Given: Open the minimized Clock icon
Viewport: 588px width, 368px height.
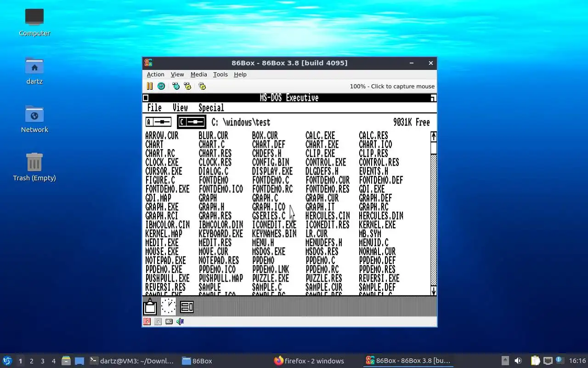Looking at the screenshot, I should point(168,306).
